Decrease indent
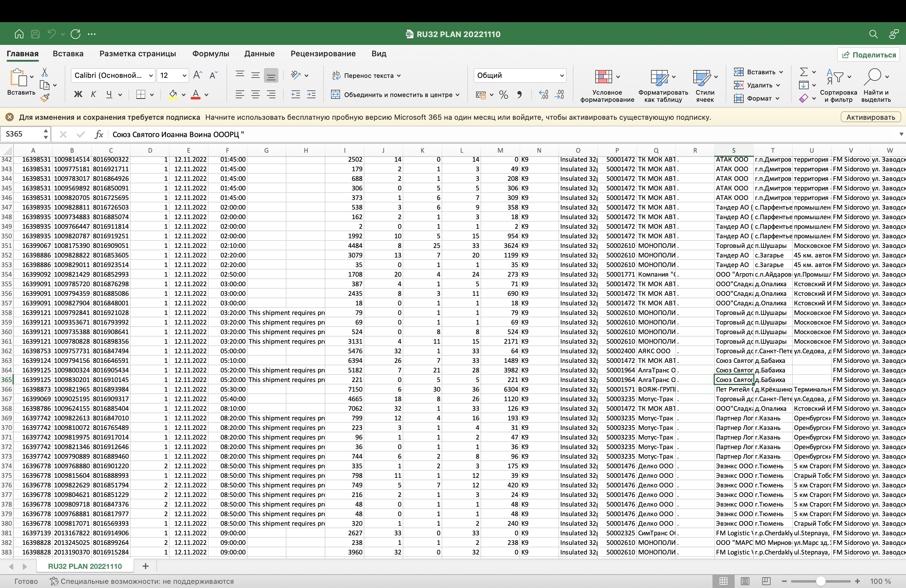906x588 pixels. pos(295,94)
